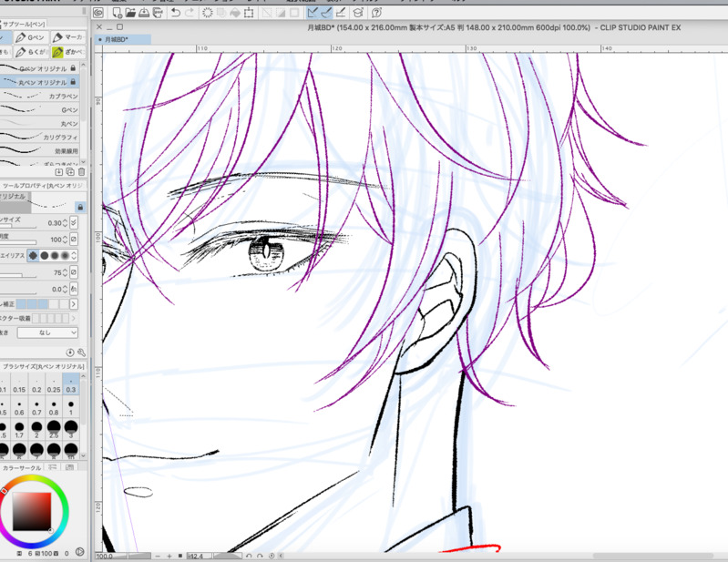Toggle snap to grid icon
728x562 pixels.
341,13
